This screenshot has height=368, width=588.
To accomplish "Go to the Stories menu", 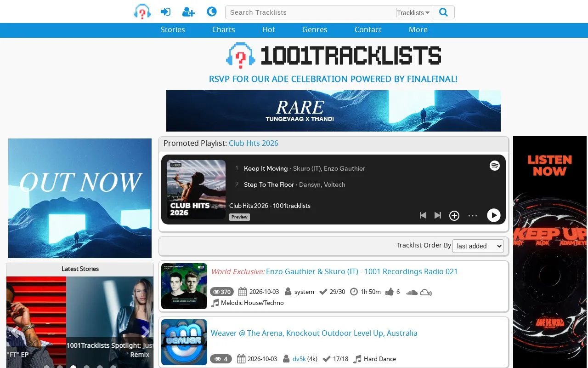I will pos(173,30).
